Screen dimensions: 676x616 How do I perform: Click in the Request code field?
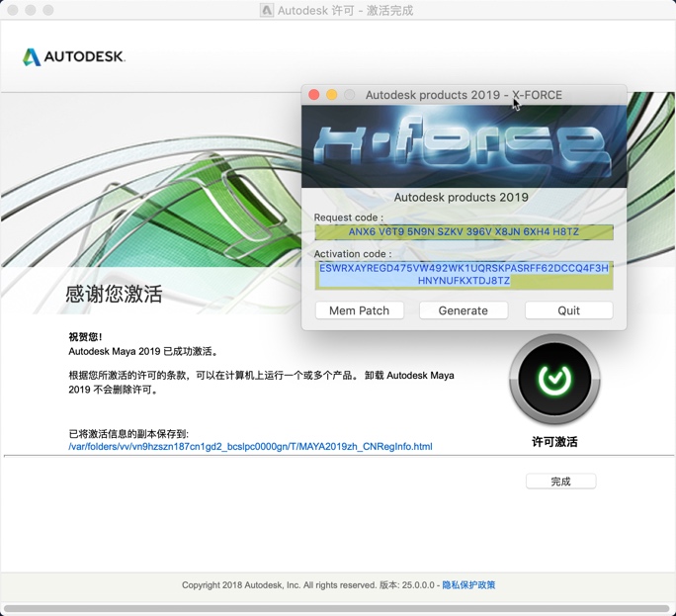(x=464, y=232)
